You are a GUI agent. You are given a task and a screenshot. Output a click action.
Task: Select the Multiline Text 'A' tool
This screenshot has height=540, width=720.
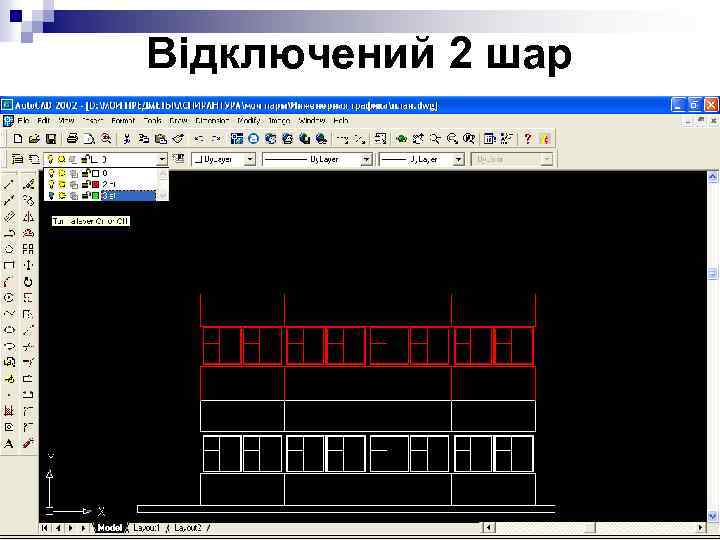pyautogui.click(x=9, y=444)
